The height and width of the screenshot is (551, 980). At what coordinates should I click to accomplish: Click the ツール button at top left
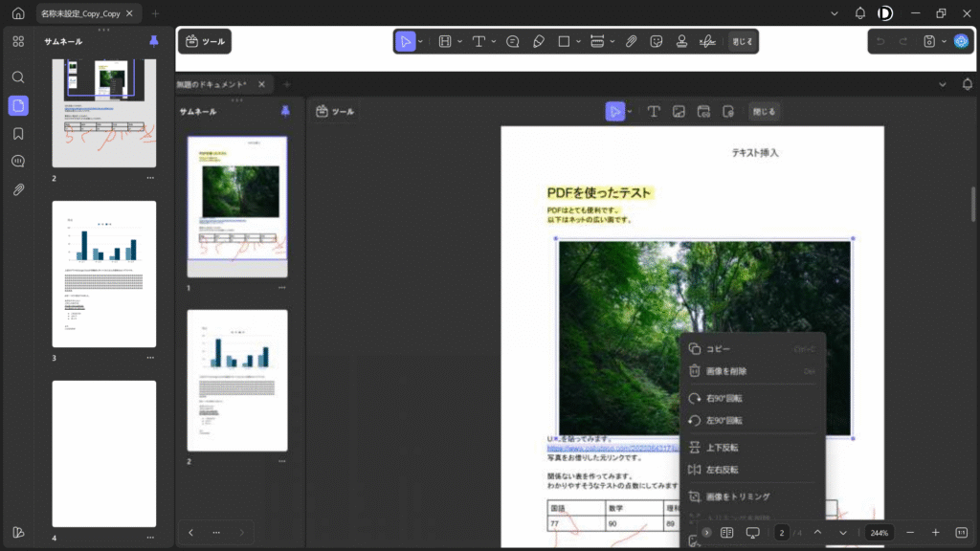coord(205,41)
